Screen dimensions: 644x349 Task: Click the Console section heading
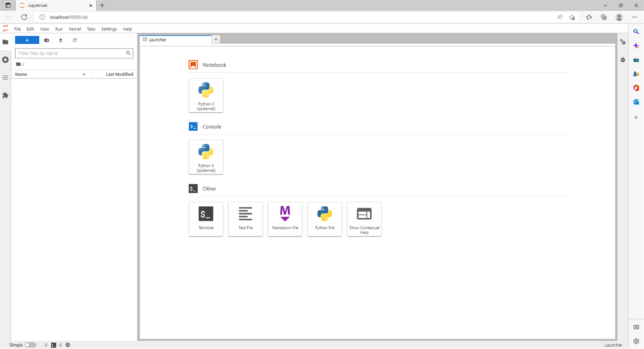pyautogui.click(x=212, y=127)
